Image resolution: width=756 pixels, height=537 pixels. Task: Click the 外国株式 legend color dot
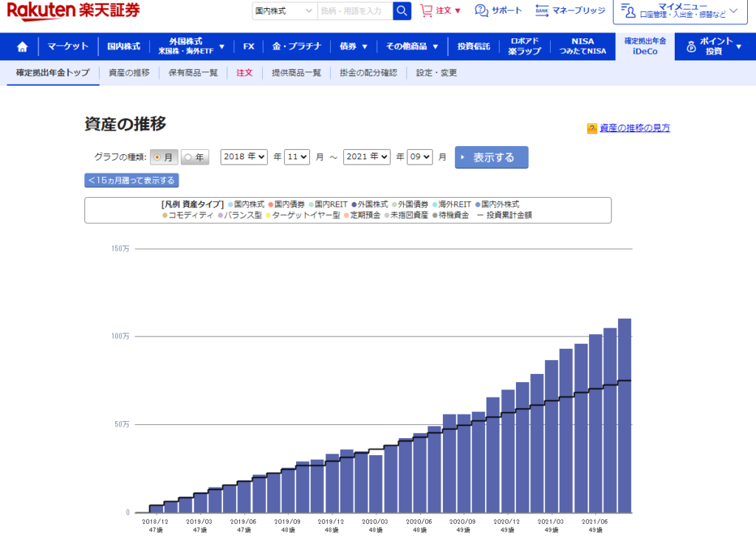point(354,204)
